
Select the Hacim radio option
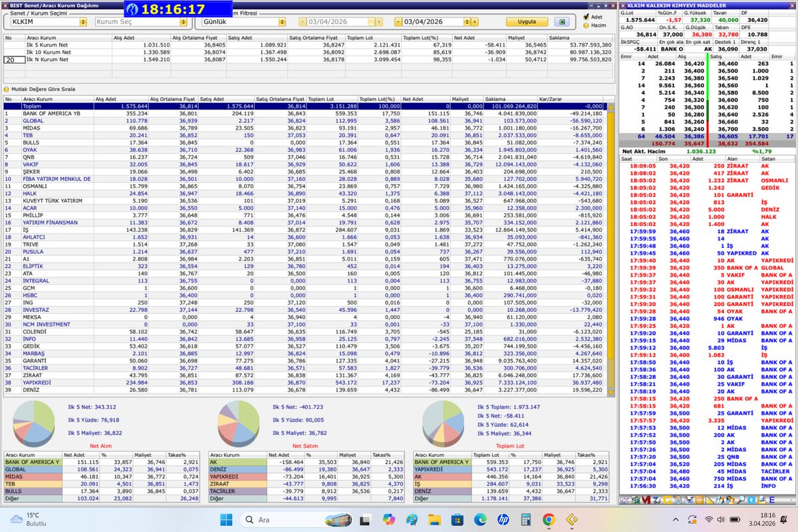[586, 25]
